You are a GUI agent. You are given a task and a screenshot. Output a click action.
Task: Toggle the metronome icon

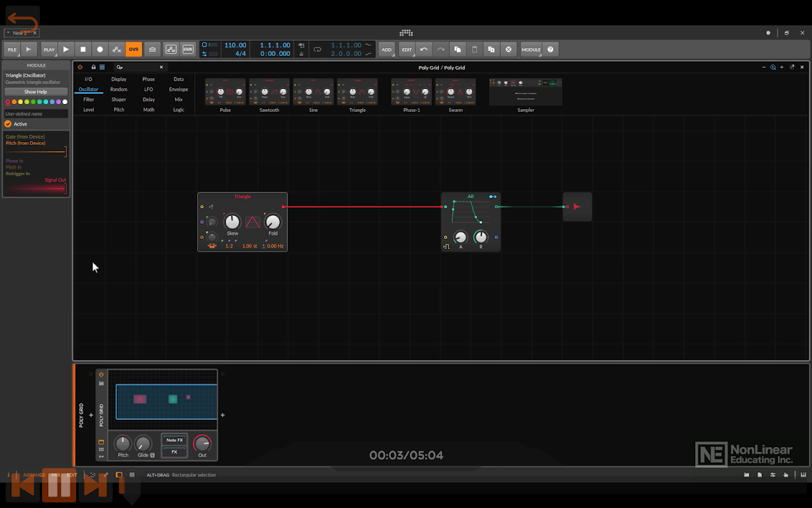tap(301, 54)
